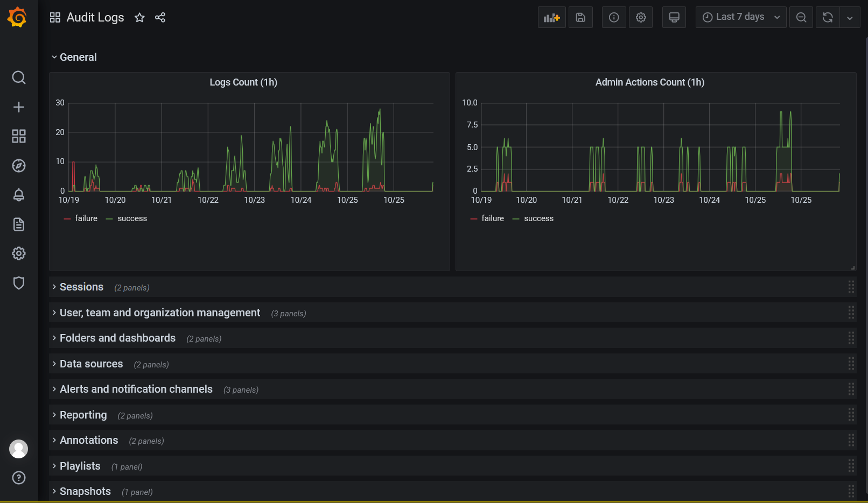
Task: Open the Server Admin shield icon
Action: (19, 283)
